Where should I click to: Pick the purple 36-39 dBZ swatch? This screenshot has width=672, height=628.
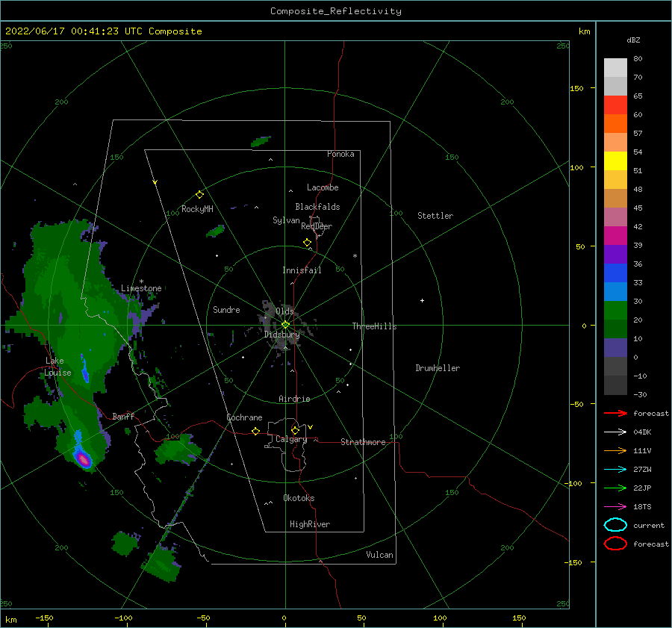(615, 254)
